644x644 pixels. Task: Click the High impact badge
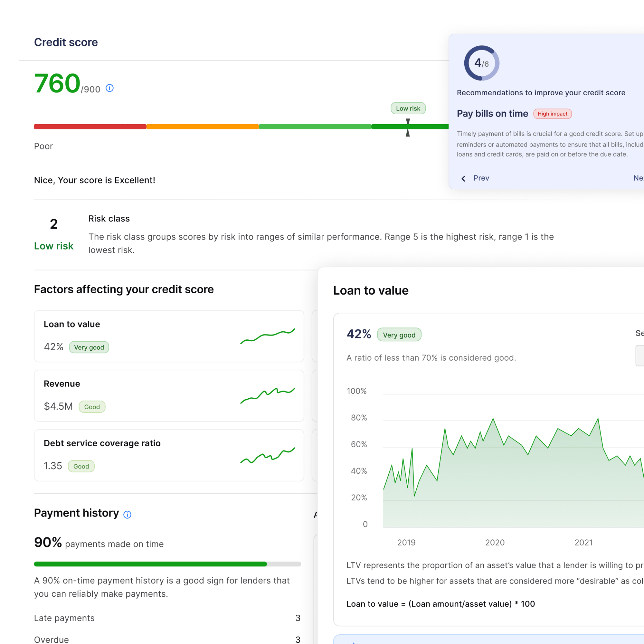552,114
